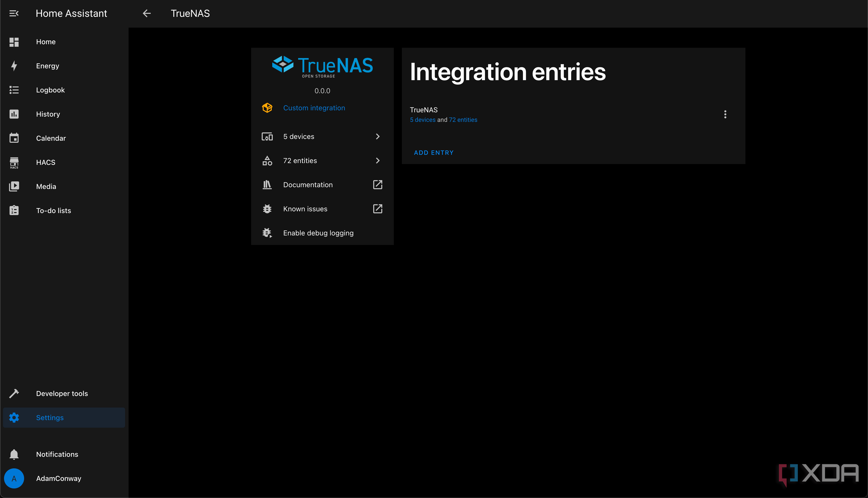
Task: Click the 0.0.0 version text
Action: pos(322,91)
